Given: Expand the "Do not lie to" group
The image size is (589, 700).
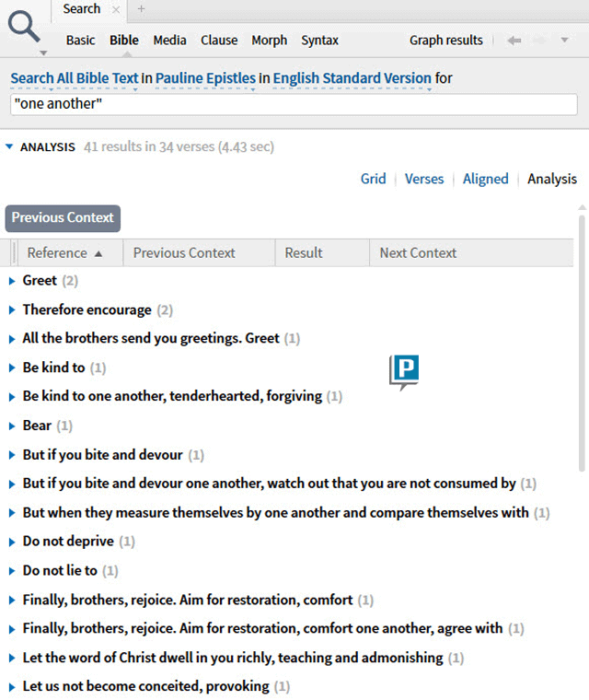Looking at the screenshot, I should (12, 571).
